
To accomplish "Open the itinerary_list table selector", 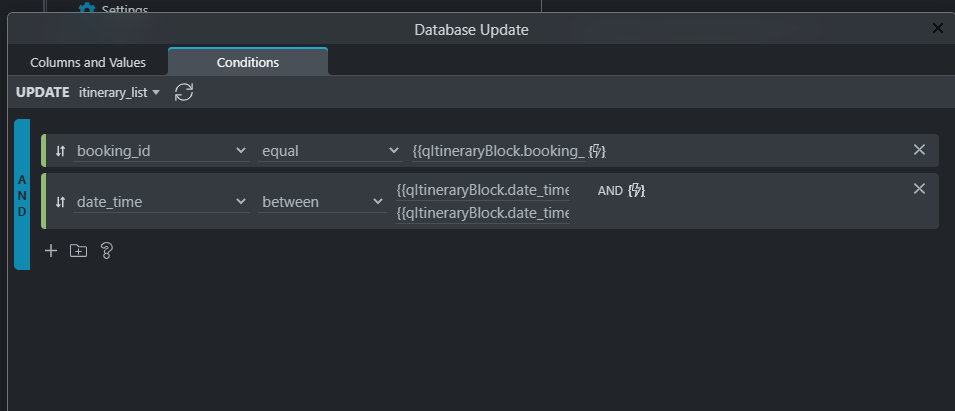I will (x=119, y=93).
